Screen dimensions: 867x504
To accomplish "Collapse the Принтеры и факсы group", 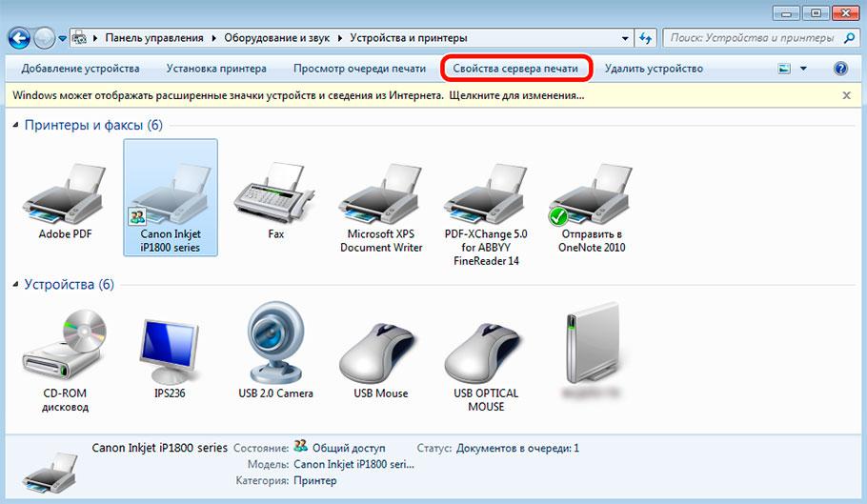I will pos(15,126).
